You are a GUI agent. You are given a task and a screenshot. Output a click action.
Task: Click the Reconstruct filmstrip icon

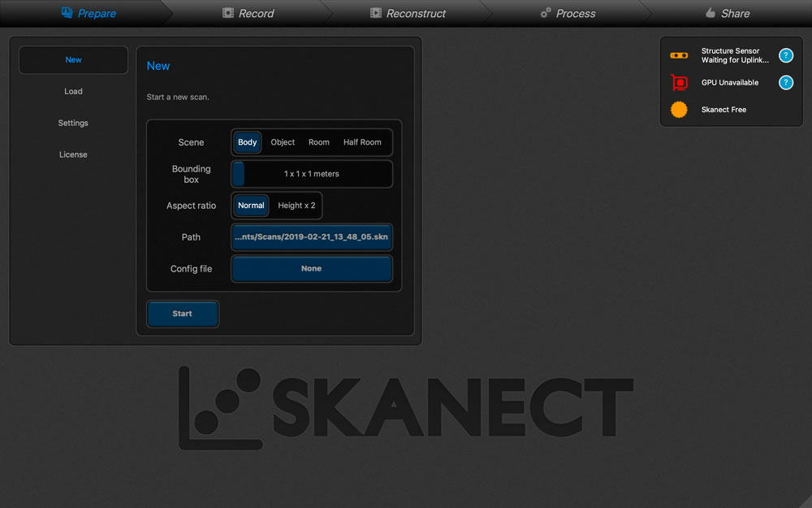pos(376,12)
